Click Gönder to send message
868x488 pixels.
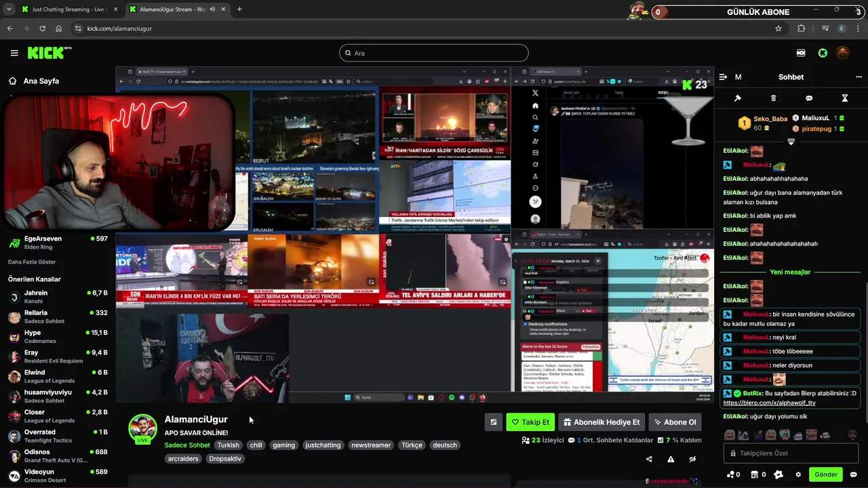tap(826, 474)
